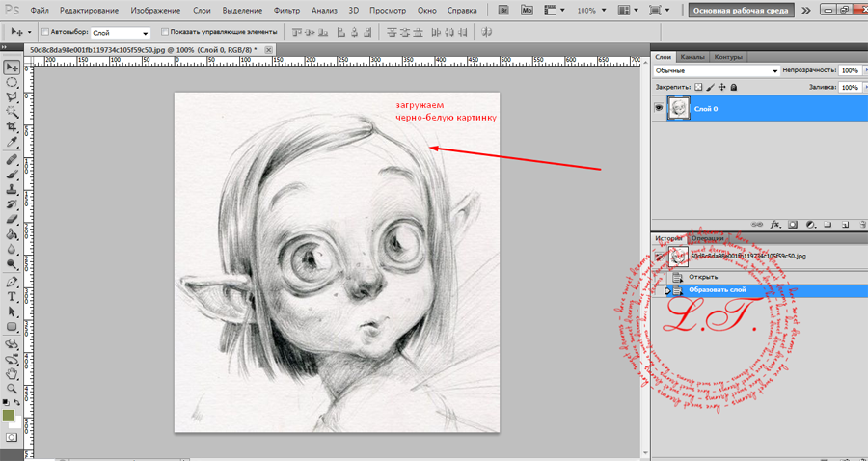
Task: Add a layer style with fx icon
Action: click(x=775, y=225)
